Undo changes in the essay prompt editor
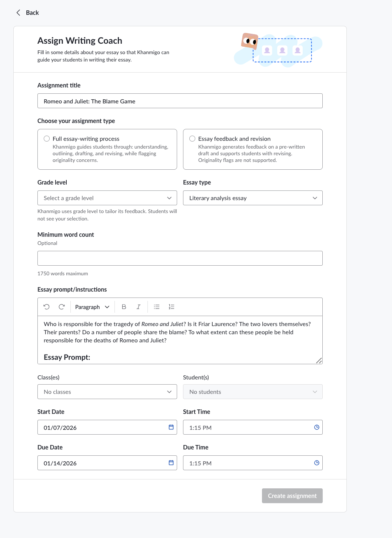This screenshot has height=538, width=392. [x=46, y=306]
